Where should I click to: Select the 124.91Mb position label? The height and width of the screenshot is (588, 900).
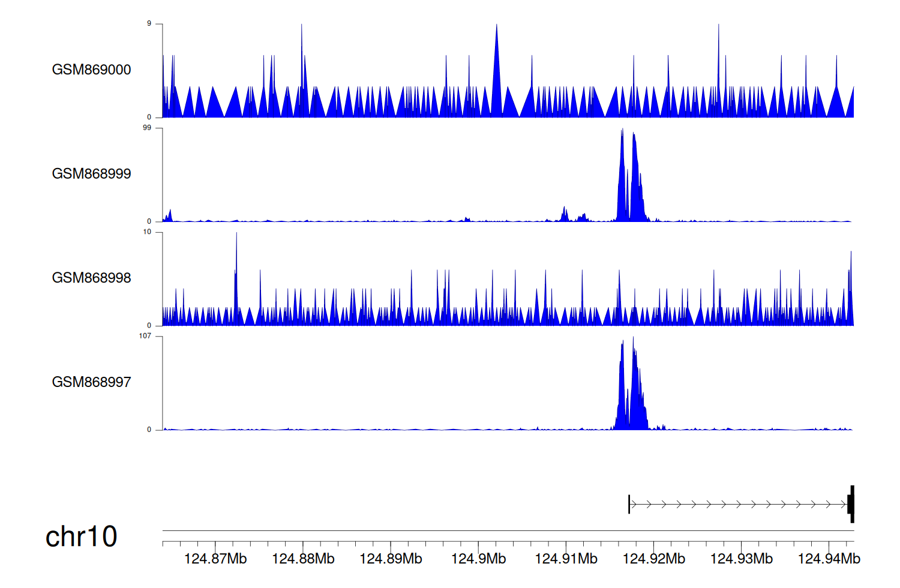(566, 559)
